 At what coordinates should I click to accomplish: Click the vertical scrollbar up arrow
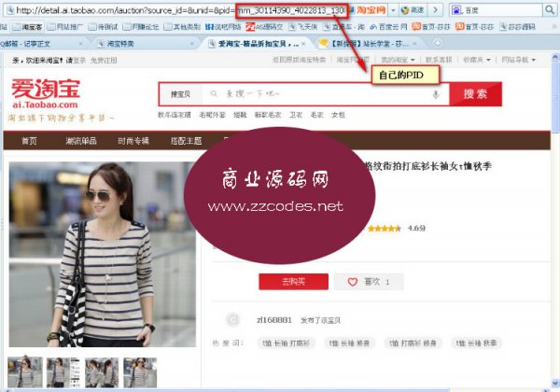click(555, 57)
